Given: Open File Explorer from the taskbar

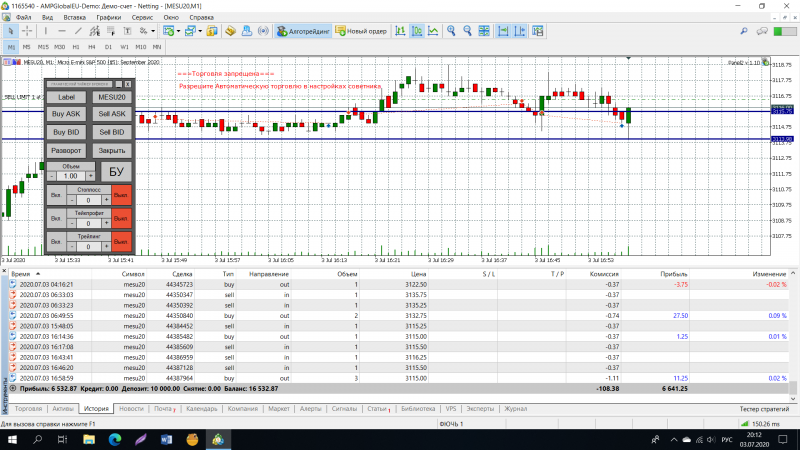Looking at the screenshot, I should (89, 439).
